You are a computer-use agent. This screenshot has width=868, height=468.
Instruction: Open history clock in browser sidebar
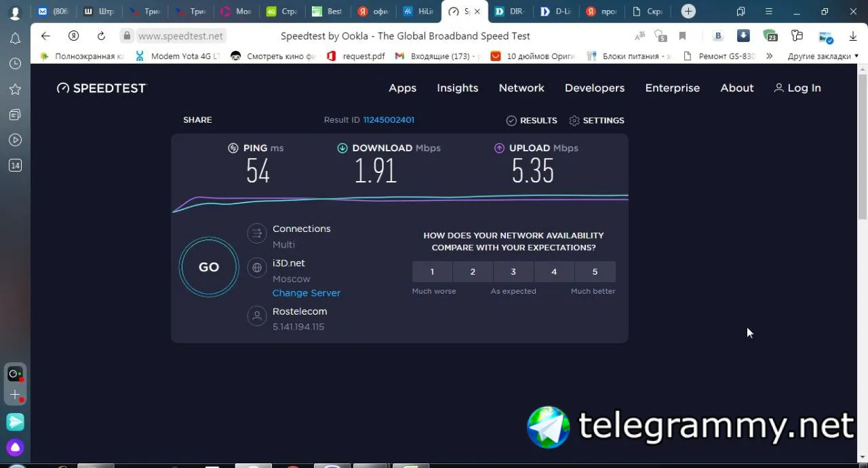pos(15,64)
